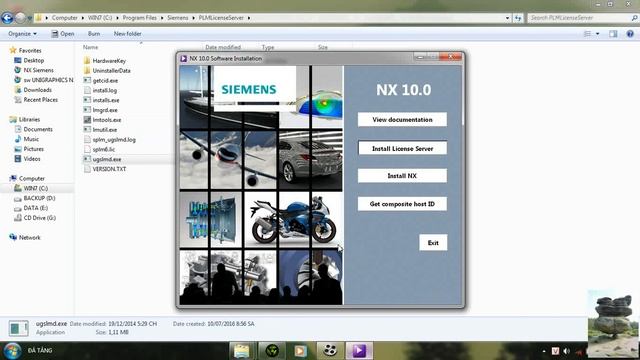Click the Windows Start orb
The image size is (640, 360).
pos(12,351)
